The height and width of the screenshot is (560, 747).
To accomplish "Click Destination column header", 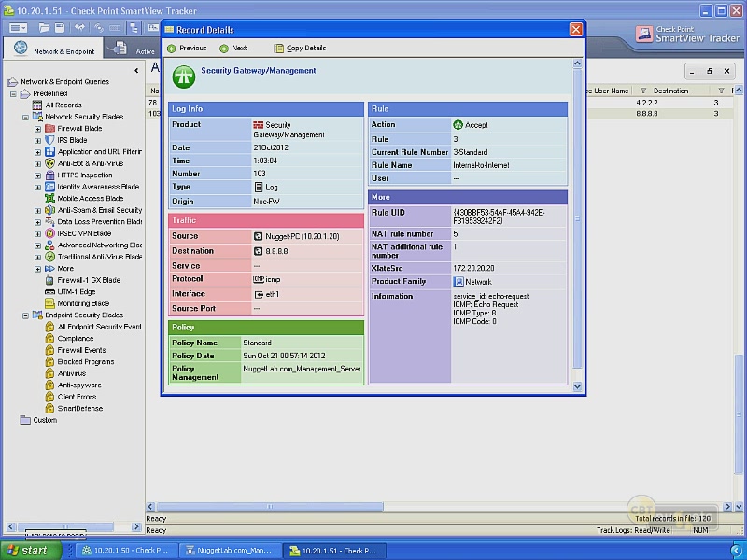I will 670,91.
